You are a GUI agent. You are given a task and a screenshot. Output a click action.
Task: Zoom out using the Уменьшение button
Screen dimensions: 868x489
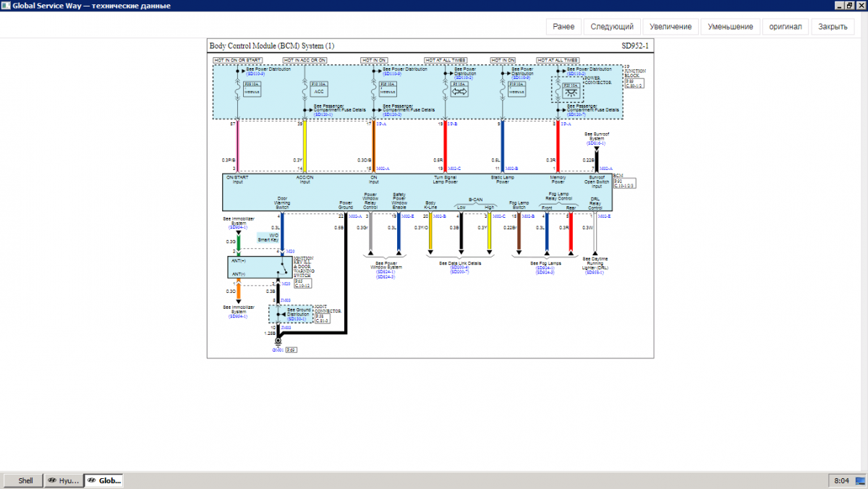click(x=731, y=27)
